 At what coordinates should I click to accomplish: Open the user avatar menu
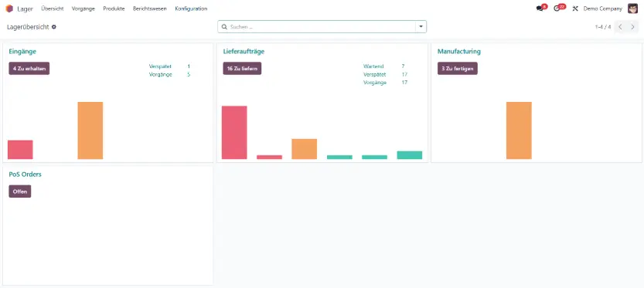[x=632, y=8]
